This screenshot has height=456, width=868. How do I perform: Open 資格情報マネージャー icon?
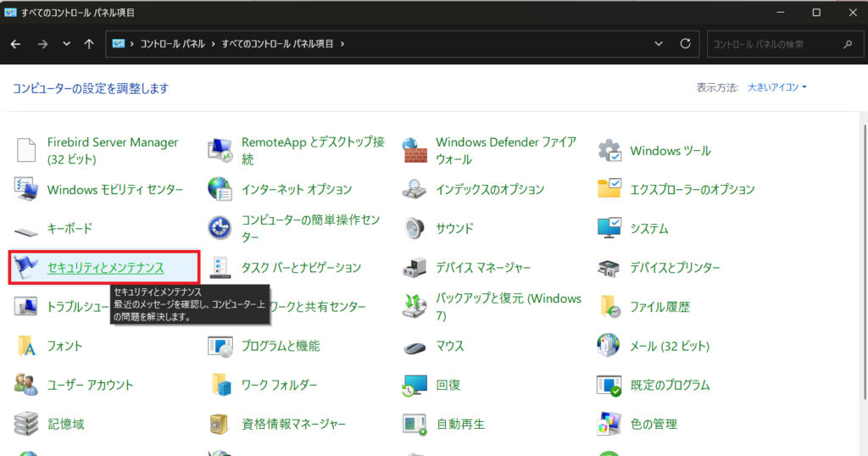coord(220,425)
